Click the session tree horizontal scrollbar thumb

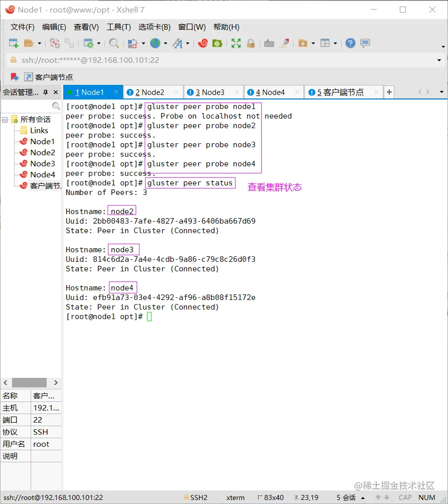click(29, 382)
